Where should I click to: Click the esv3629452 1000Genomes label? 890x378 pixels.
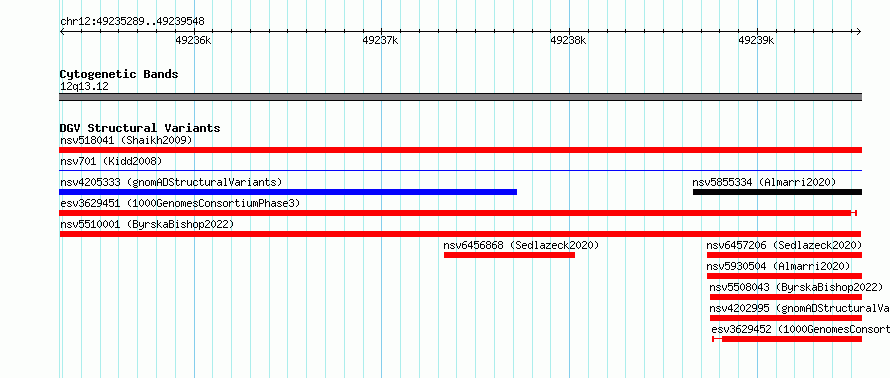tap(800, 329)
